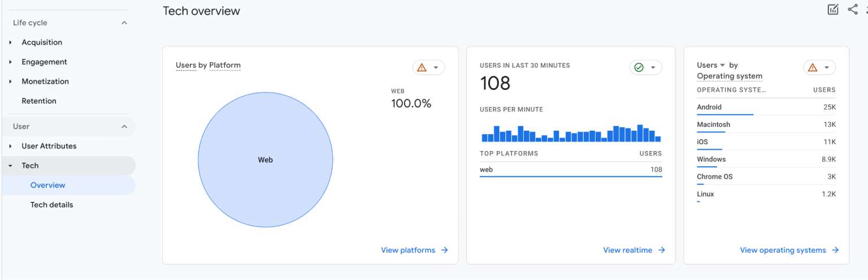
Task: Click the customize report icon in header
Action: [833, 10]
